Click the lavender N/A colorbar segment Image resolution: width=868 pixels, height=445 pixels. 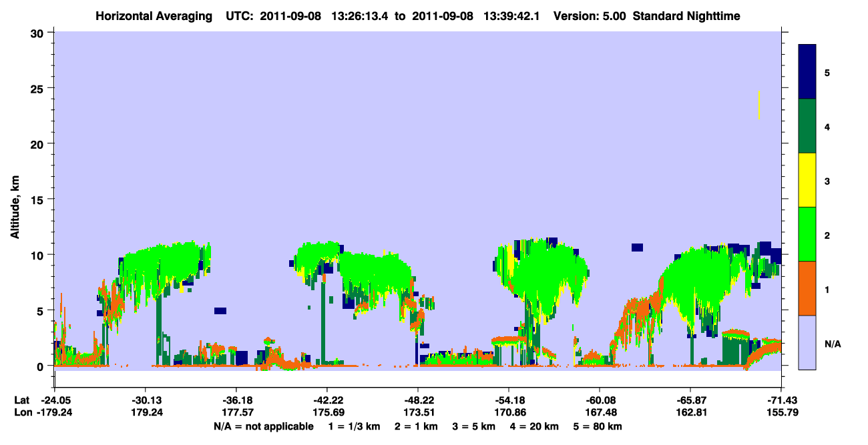pyautogui.click(x=807, y=342)
